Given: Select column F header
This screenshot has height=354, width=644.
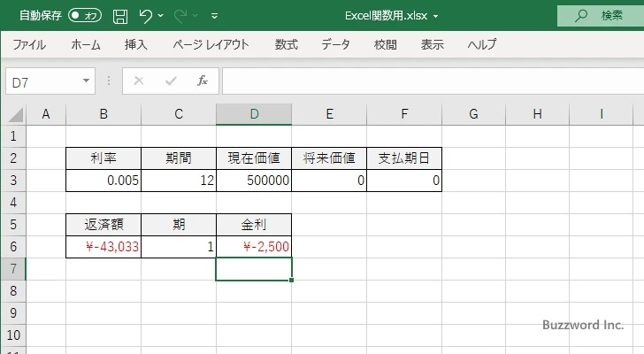Looking at the screenshot, I should click(x=404, y=114).
